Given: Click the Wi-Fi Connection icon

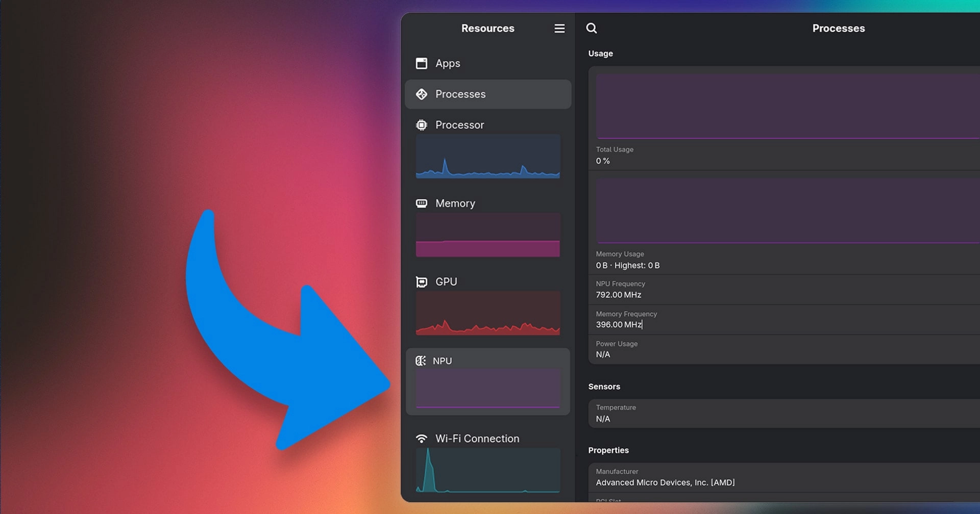Looking at the screenshot, I should coord(422,438).
